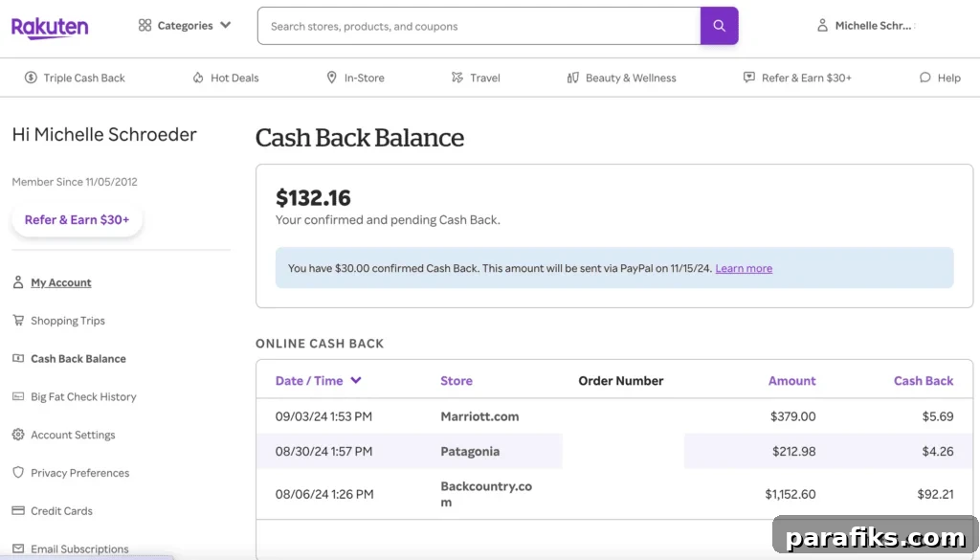Screen dimensions: 980x560
Task: Click the Categories grid icon
Action: (x=145, y=25)
